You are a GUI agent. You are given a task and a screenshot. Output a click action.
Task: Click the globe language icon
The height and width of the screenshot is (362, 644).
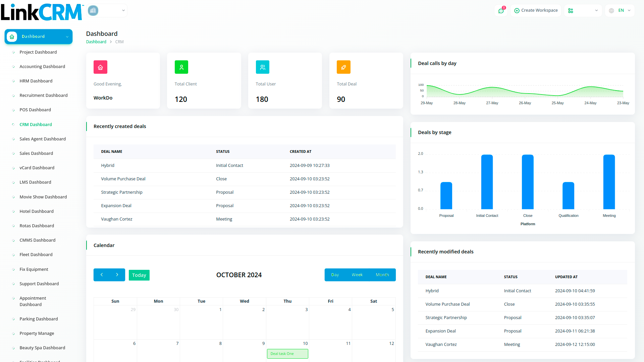coord(611,11)
